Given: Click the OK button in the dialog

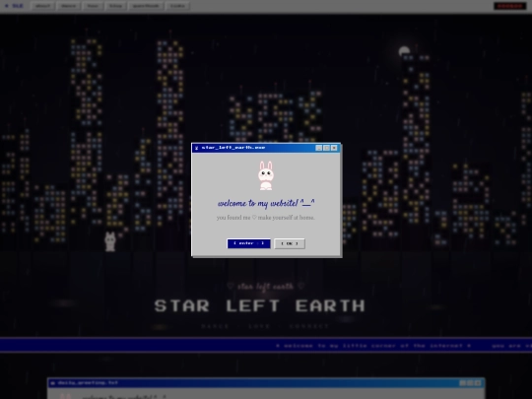Looking at the screenshot, I should [x=290, y=243].
